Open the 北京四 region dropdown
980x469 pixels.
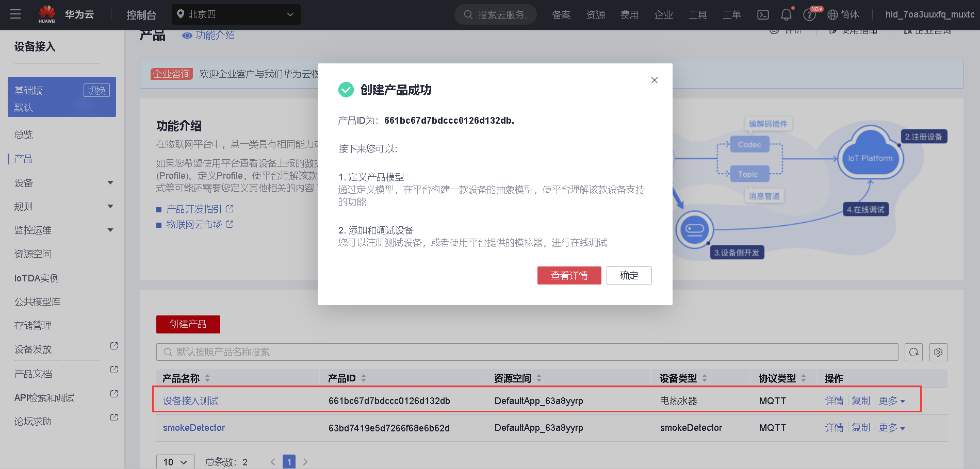pyautogui.click(x=236, y=14)
